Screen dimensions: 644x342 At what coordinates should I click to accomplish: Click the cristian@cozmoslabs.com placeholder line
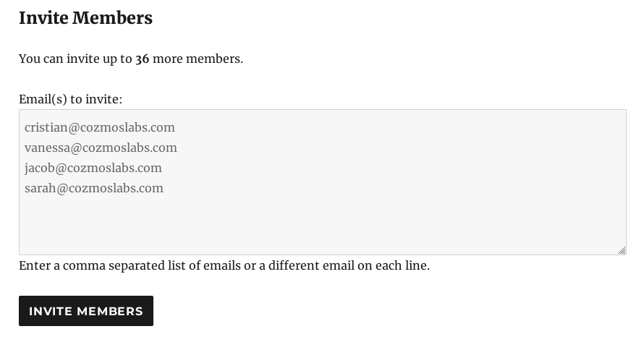(100, 128)
